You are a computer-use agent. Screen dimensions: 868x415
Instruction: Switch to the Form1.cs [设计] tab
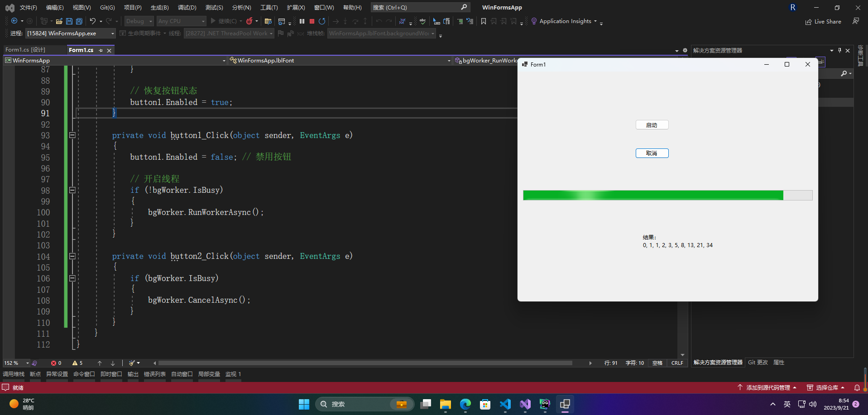(25, 50)
